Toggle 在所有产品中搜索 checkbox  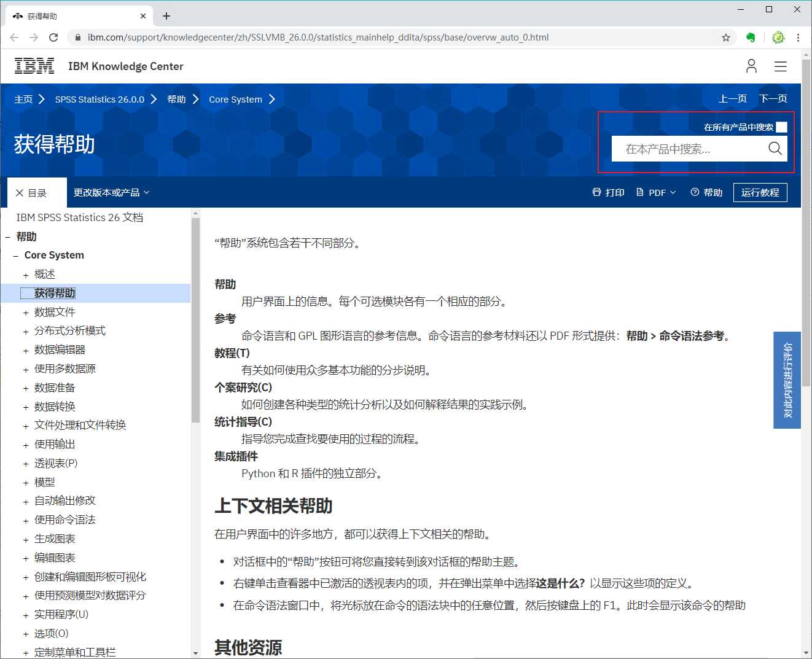782,127
